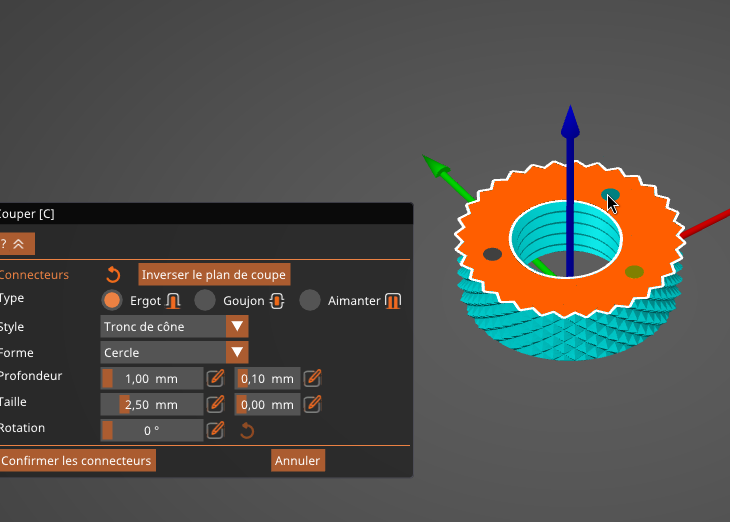Click Inverser le plan de coupe
This screenshot has width=730, height=522.
pyautogui.click(x=214, y=275)
